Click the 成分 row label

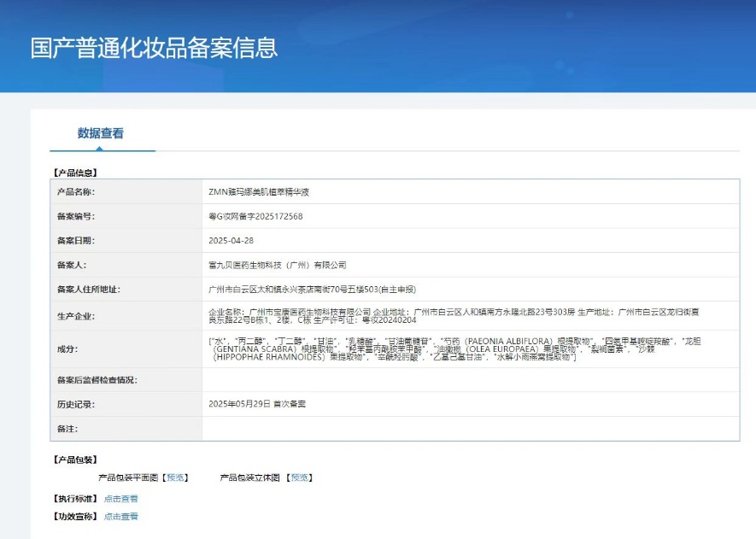67,349
